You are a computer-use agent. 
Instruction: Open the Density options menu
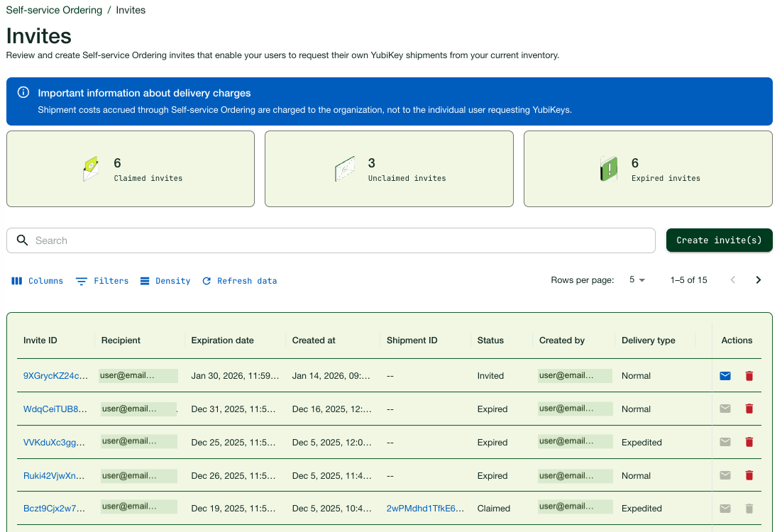pos(165,281)
